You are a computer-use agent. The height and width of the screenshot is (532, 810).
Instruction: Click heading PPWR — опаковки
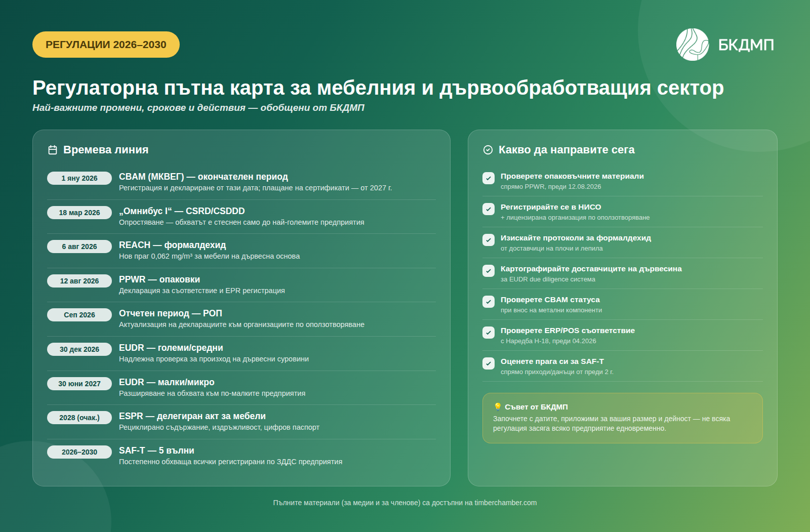(x=159, y=279)
